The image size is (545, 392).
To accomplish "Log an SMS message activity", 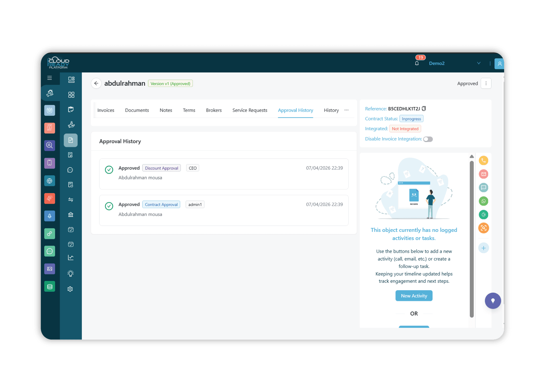I will [484, 188].
